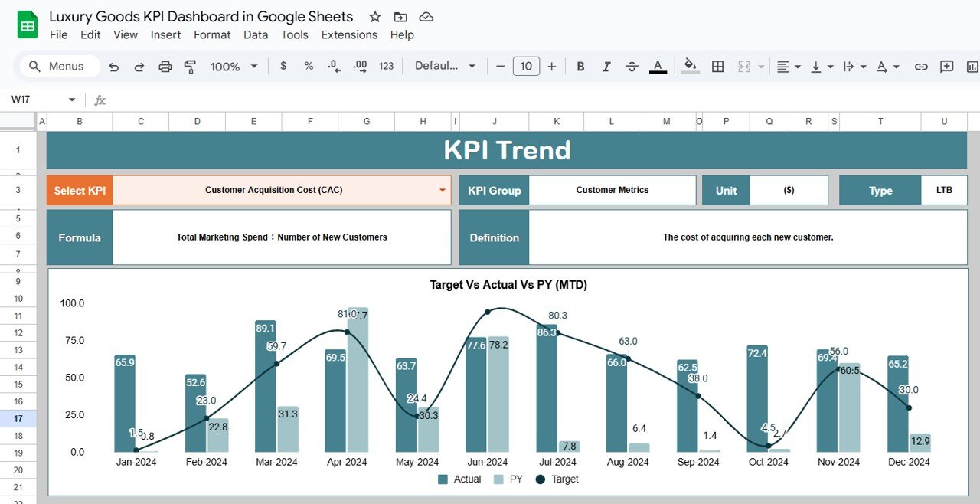This screenshot has width=980, height=504.
Task: Click the LTB type cell
Action: (944, 190)
